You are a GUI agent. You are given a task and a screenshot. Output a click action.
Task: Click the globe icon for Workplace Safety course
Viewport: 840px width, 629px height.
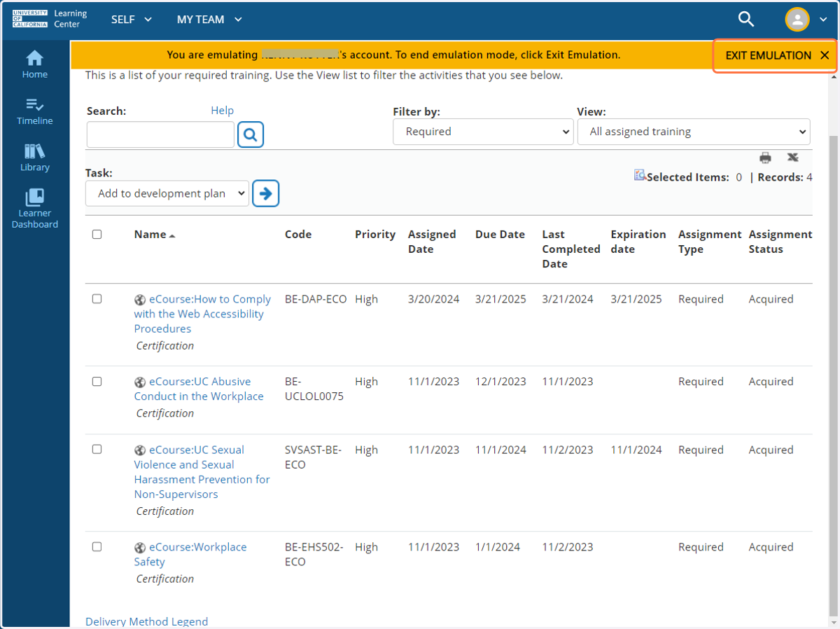(140, 548)
